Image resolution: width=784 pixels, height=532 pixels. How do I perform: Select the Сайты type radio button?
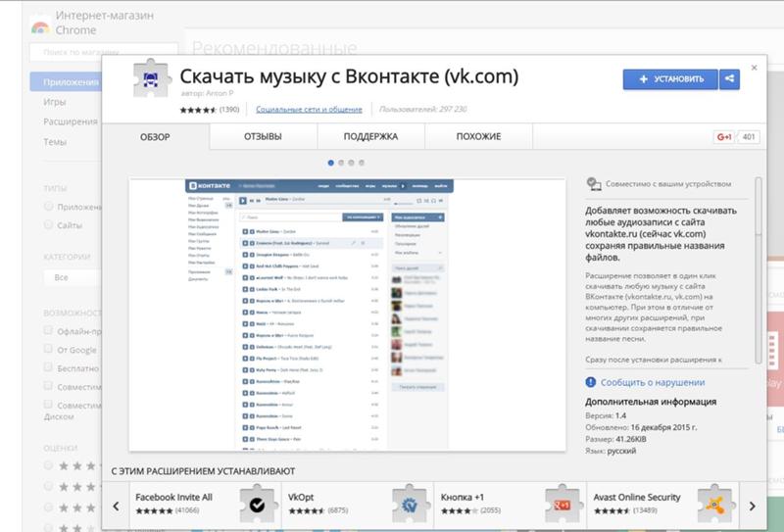[x=48, y=224]
